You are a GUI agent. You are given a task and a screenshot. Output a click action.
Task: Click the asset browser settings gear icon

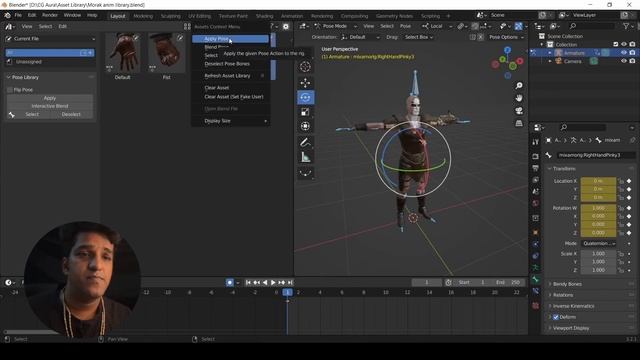[286, 27]
